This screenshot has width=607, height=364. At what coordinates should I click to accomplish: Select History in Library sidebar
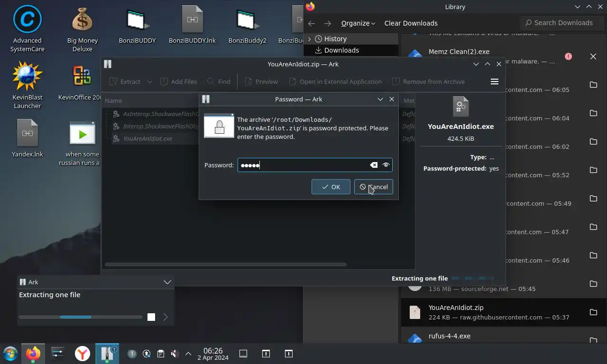[335, 39]
